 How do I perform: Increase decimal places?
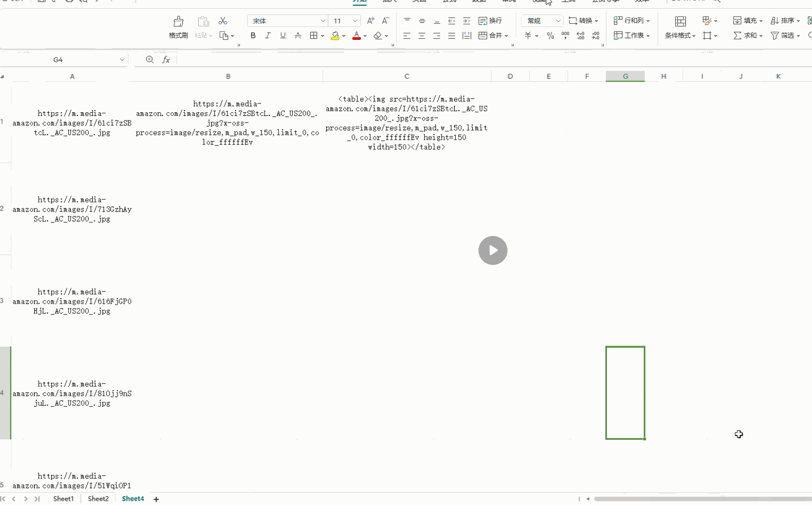click(x=581, y=36)
